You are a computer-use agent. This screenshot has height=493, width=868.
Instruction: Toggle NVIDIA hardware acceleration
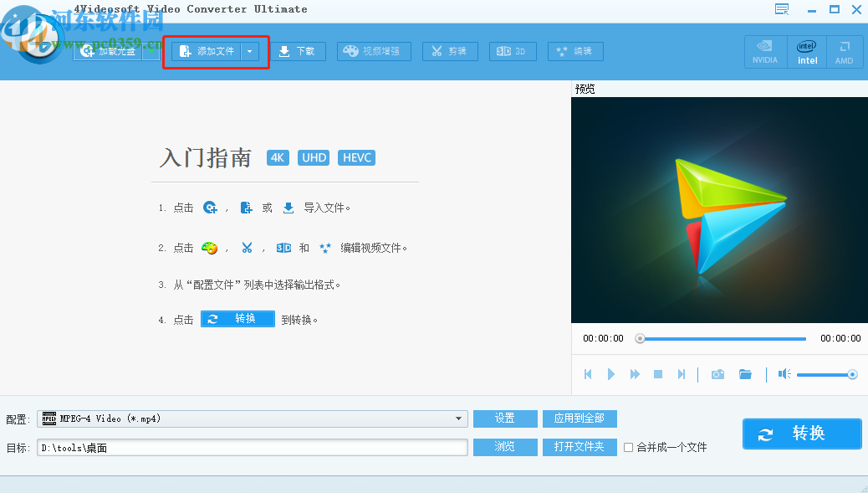click(765, 51)
